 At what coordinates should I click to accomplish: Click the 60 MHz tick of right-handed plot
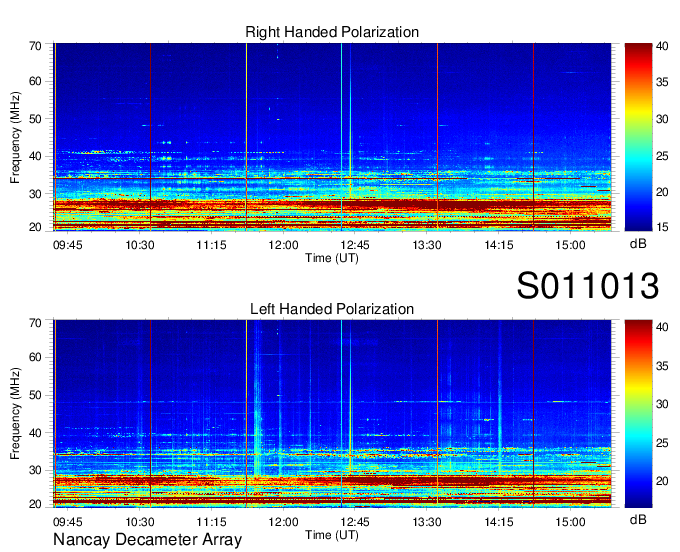coord(35,81)
